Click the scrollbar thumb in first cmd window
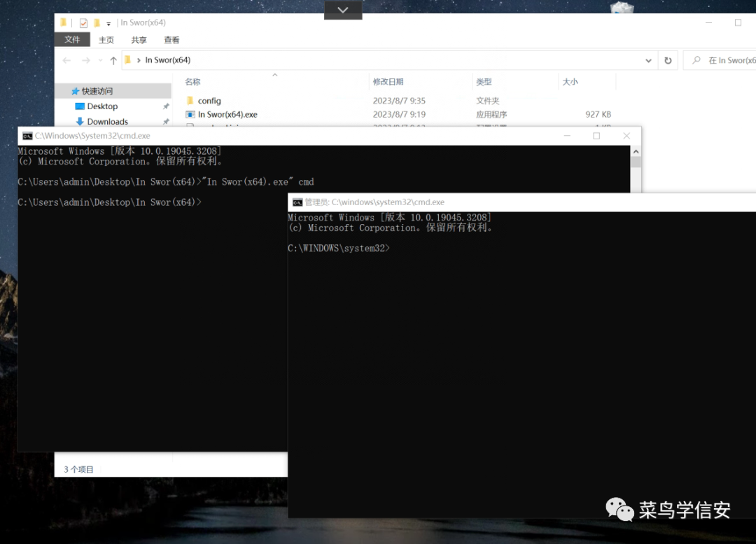This screenshot has height=544, width=756. point(636,162)
